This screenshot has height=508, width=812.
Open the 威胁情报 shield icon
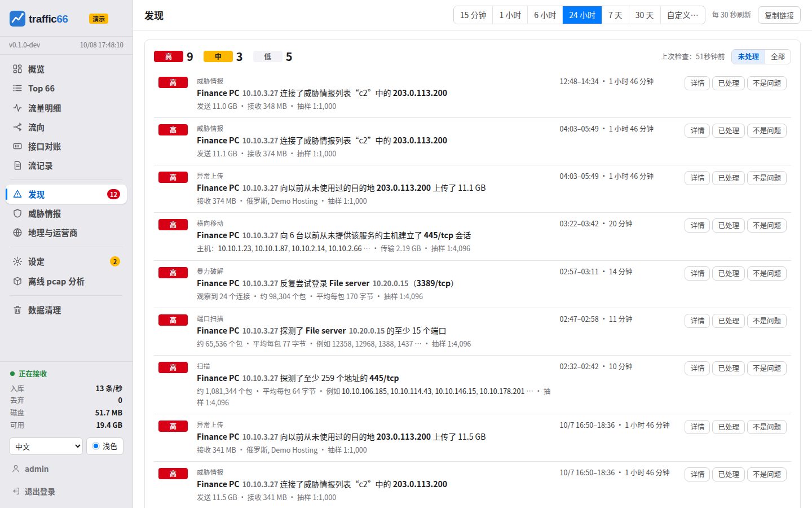pos(17,213)
